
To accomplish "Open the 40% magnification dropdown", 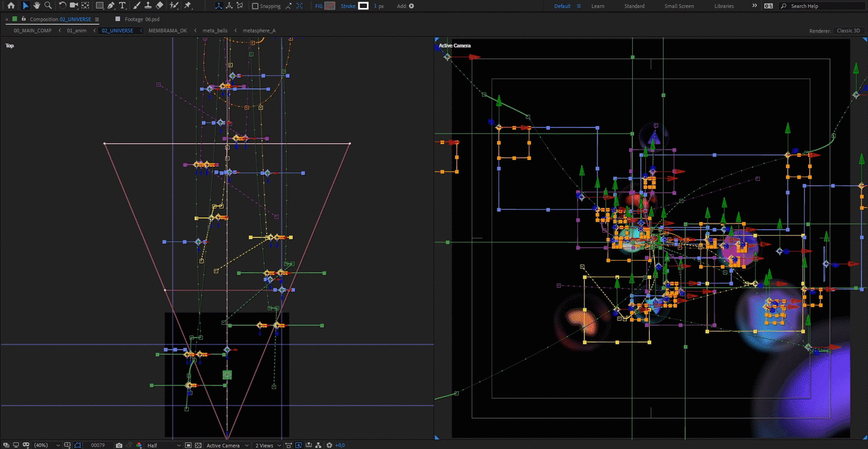I will tap(47, 445).
